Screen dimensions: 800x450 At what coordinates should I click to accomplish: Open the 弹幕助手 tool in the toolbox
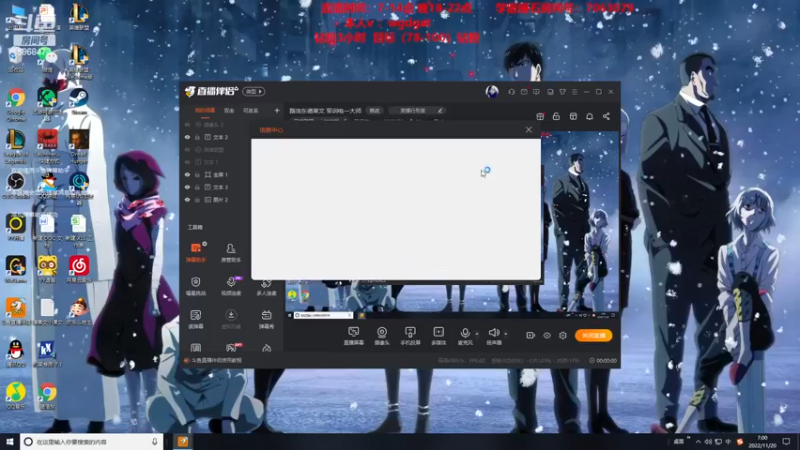196,252
